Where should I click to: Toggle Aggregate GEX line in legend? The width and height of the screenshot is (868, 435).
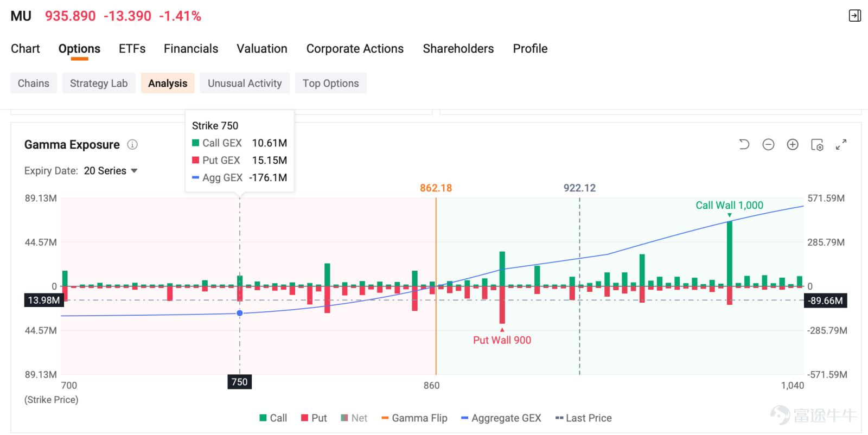click(501, 418)
